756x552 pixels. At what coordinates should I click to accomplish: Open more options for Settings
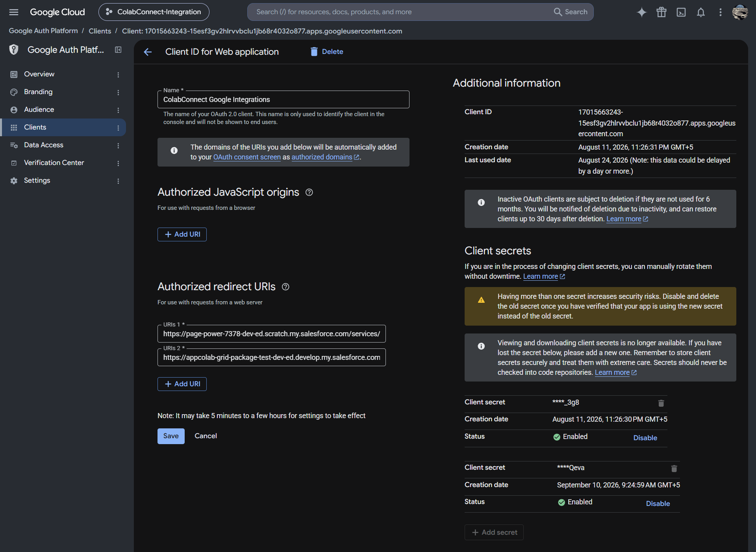click(x=118, y=181)
